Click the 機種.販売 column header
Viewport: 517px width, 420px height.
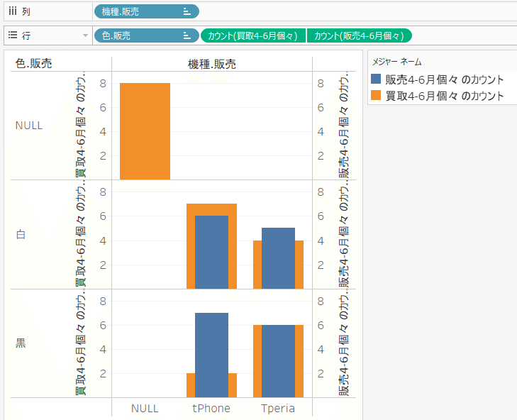(x=211, y=64)
